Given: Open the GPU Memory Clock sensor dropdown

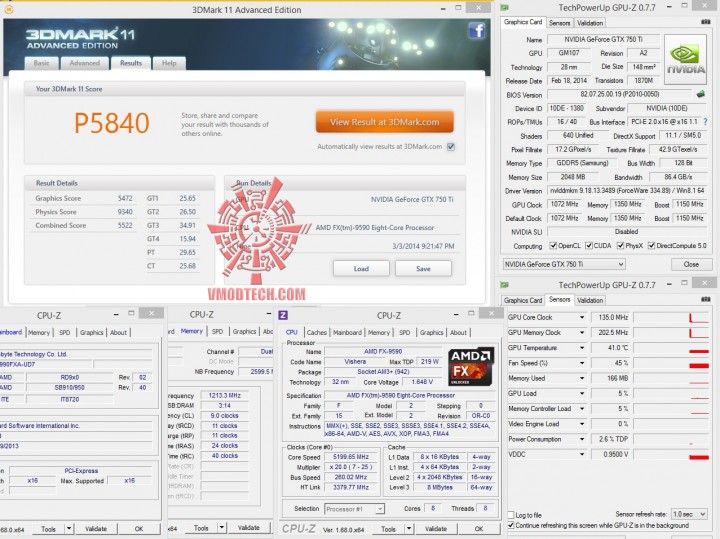Looking at the screenshot, I should pyautogui.click(x=582, y=332).
